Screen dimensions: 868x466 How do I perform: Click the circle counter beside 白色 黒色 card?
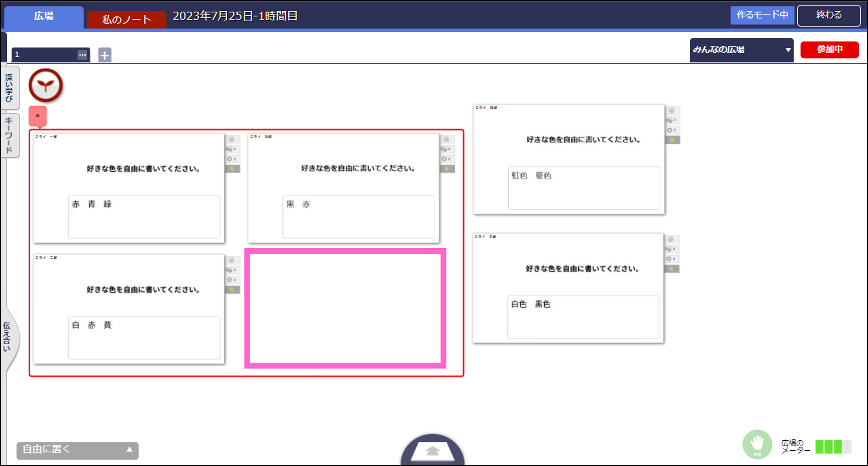coord(671,259)
